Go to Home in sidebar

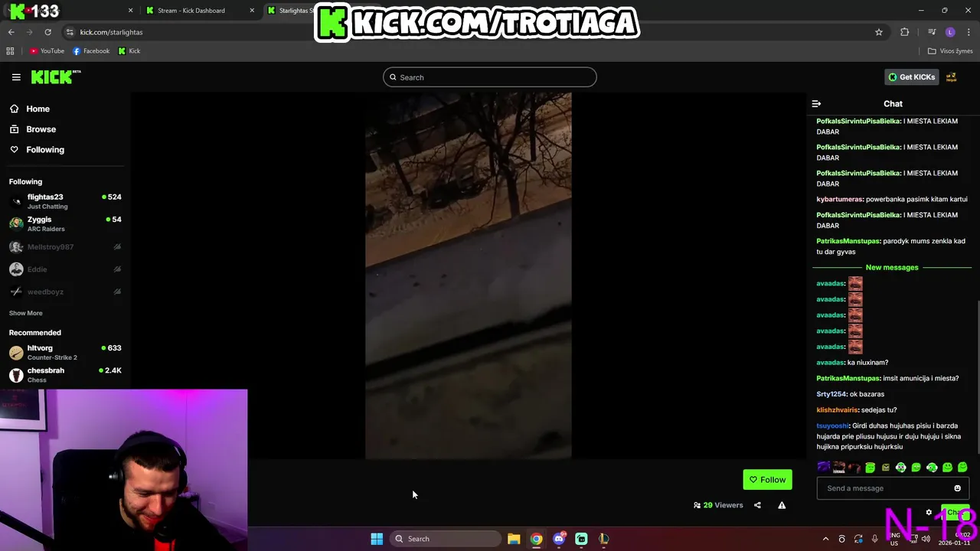point(38,109)
